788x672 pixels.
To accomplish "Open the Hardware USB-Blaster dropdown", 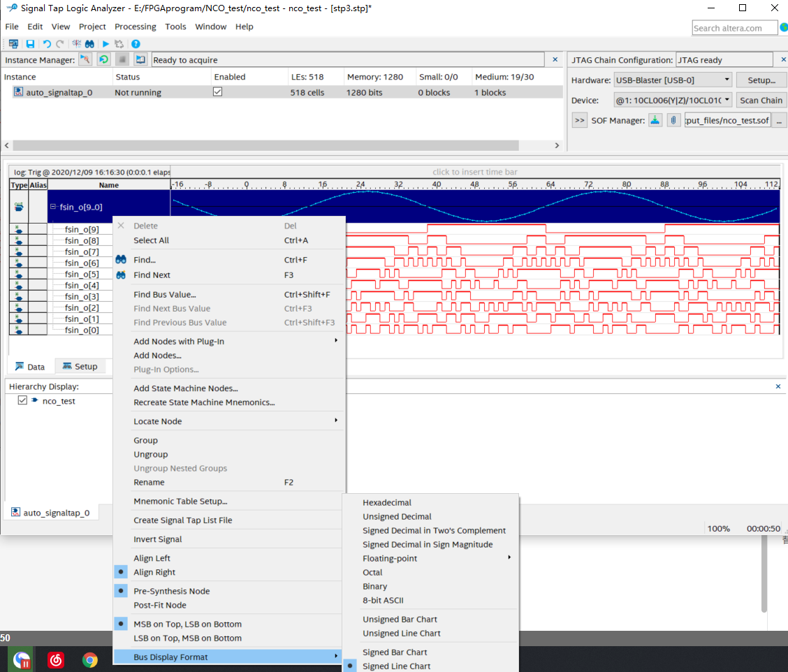I will pyautogui.click(x=673, y=80).
